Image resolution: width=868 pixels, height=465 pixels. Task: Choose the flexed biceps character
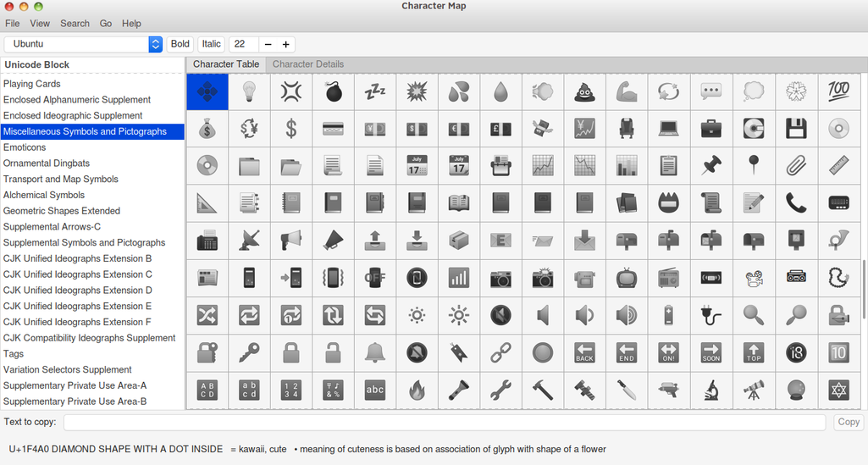[627, 91]
